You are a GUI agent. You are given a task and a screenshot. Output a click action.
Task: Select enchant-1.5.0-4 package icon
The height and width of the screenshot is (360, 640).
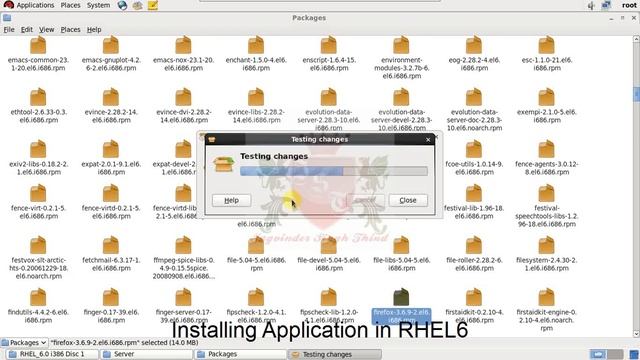256,45
